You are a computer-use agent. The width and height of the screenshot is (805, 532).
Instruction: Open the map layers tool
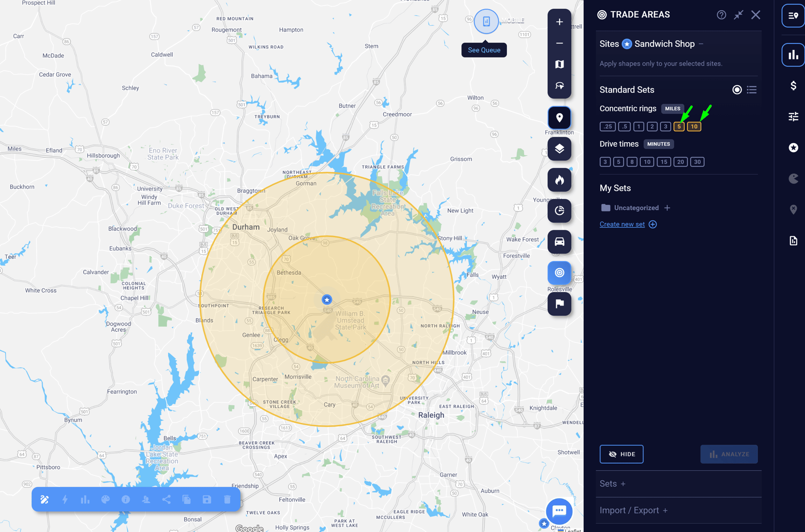[x=559, y=149]
